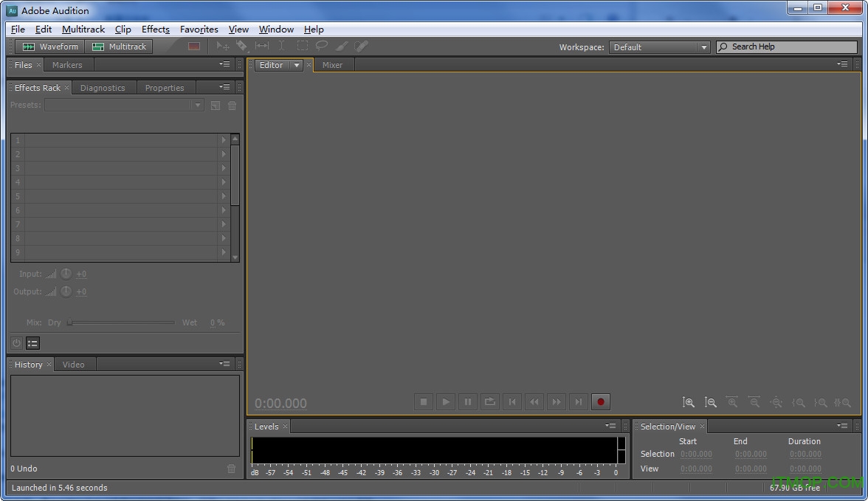The width and height of the screenshot is (868, 501).
Task: Expand effect slot 7 arrow
Action: click(x=224, y=224)
